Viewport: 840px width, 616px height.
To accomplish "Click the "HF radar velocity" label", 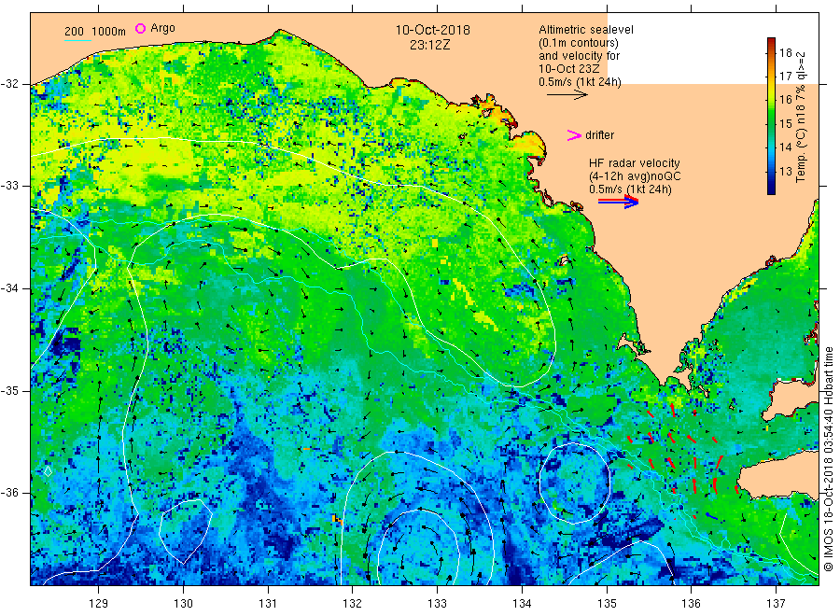I will (635, 162).
